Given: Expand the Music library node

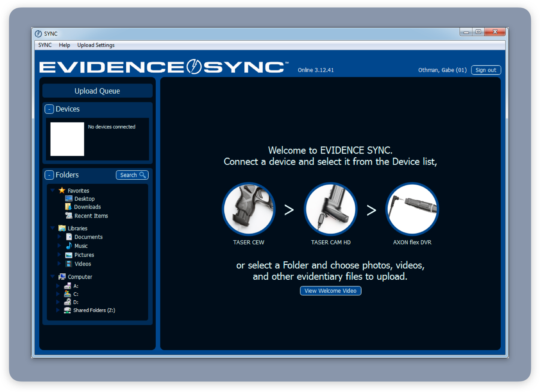Looking at the screenshot, I should (x=59, y=246).
